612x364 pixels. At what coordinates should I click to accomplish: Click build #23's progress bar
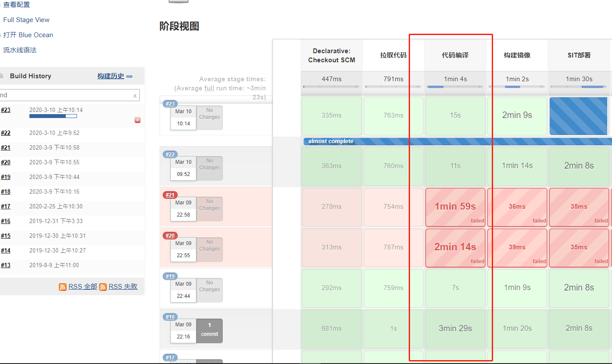[x=53, y=116]
